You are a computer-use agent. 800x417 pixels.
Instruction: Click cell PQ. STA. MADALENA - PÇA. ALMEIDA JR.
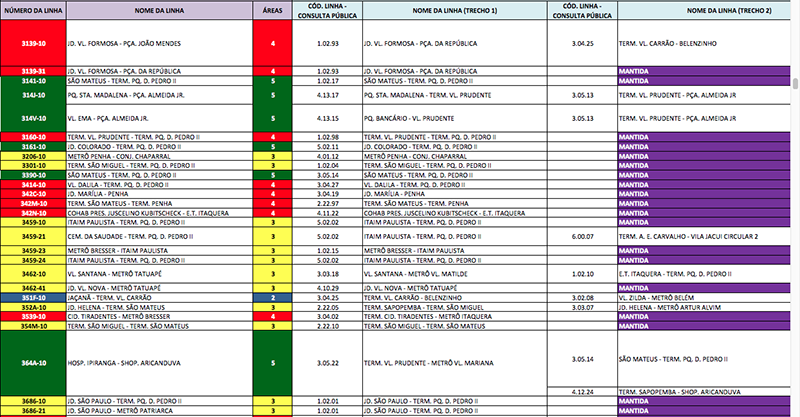159,95
